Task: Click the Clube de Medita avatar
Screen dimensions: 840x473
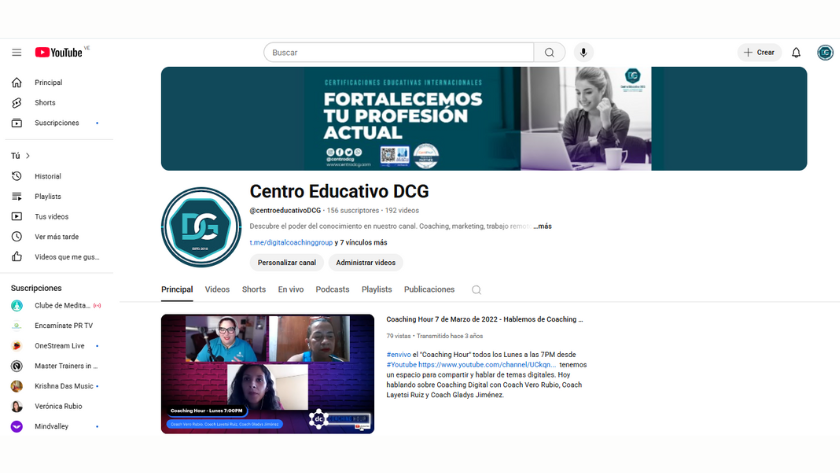Action: click(x=17, y=305)
